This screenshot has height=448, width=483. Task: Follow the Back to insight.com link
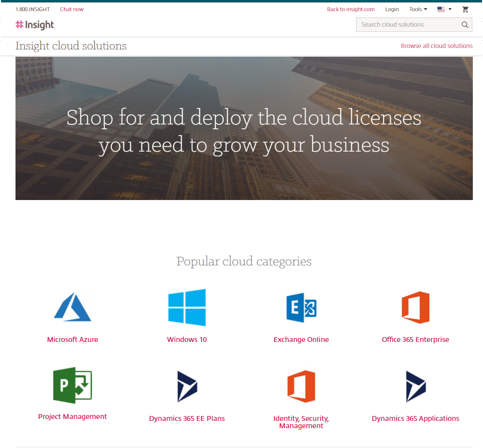click(351, 9)
